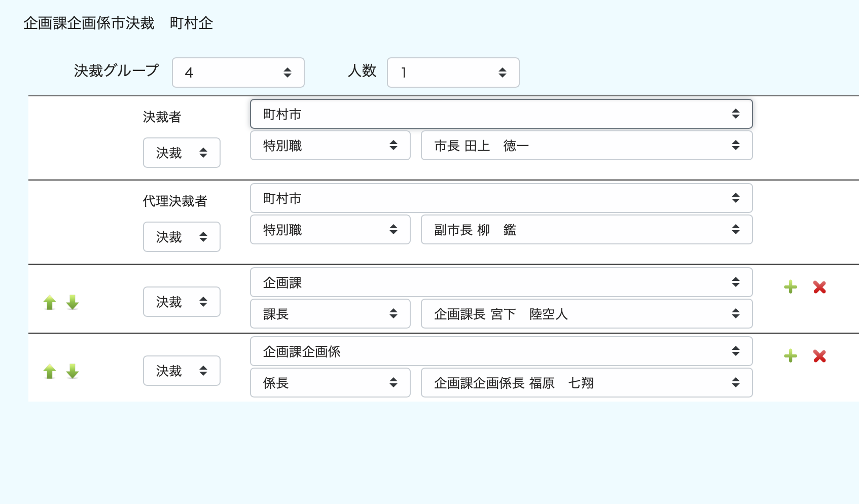This screenshot has height=504, width=859.
Task: Move the 企画課 row down with green arrow
Action: tap(73, 302)
